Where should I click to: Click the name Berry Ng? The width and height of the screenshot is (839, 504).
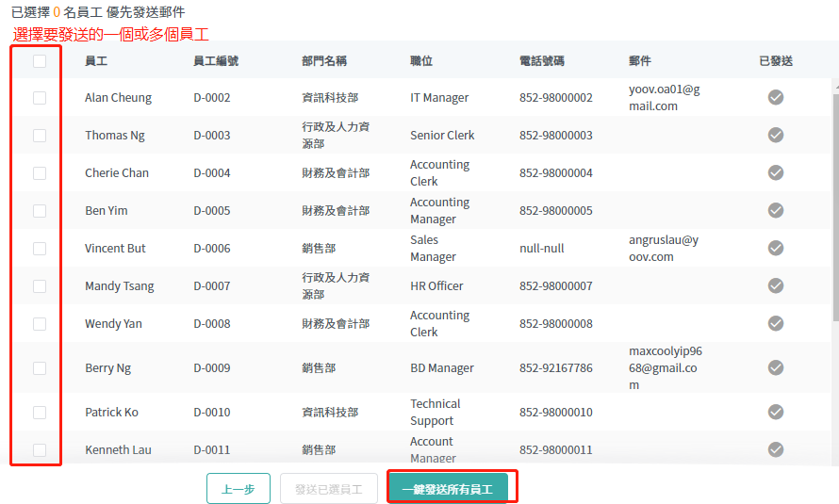click(x=108, y=368)
